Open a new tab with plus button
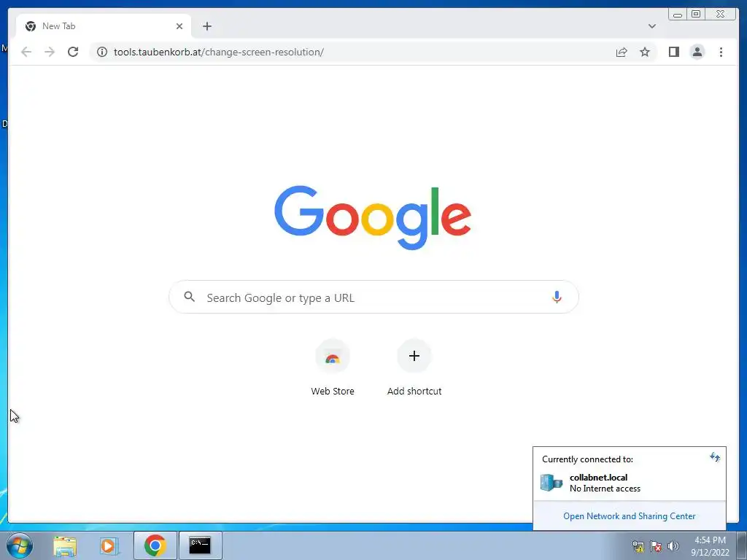The height and width of the screenshot is (560, 747). [x=206, y=26]
